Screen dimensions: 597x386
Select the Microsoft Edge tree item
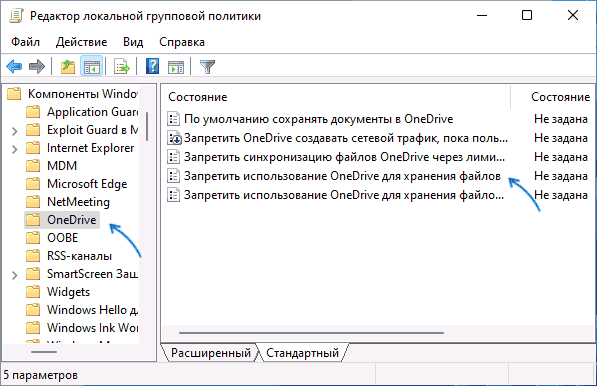(x=87, y=184)
